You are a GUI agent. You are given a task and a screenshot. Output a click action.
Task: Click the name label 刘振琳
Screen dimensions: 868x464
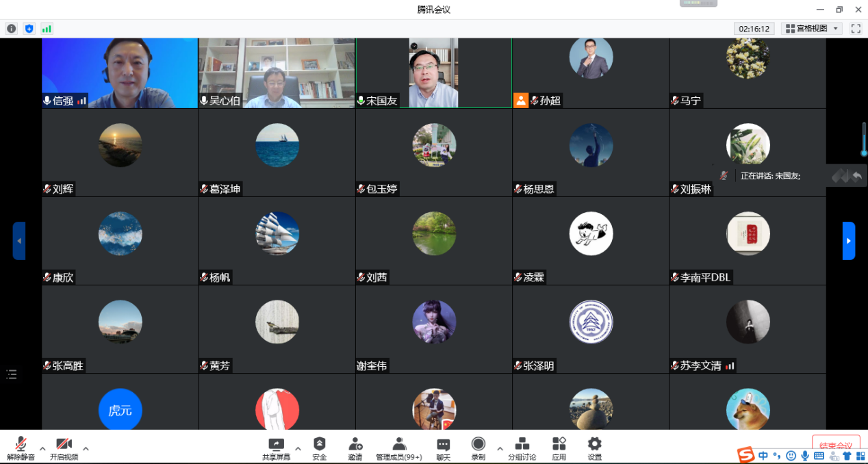pos(695,189)
